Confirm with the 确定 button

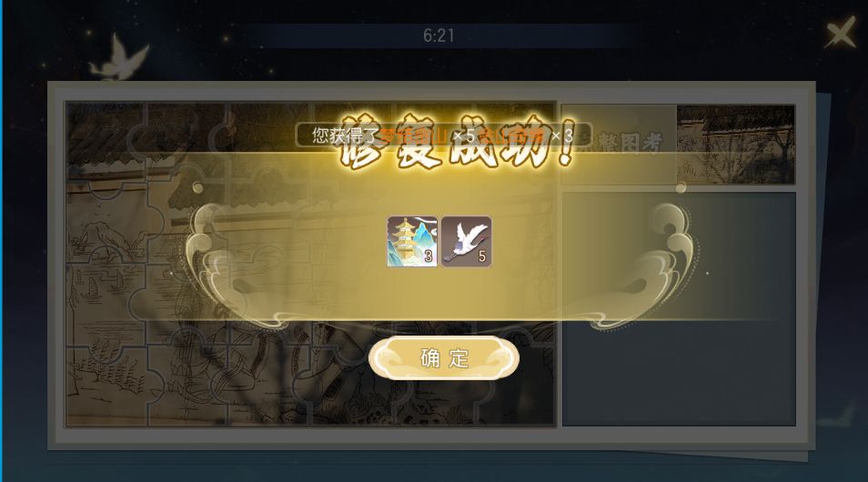point(444,358)
